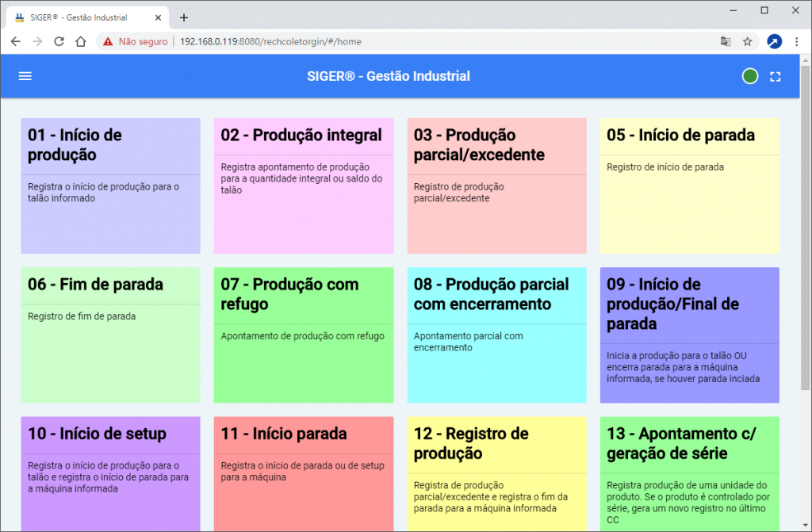Image resolution: width=812 pixels, height=532 pixels.
Task: Click text 'Apontamento de produção com refugo'
Action: click(x=302, y=335)
